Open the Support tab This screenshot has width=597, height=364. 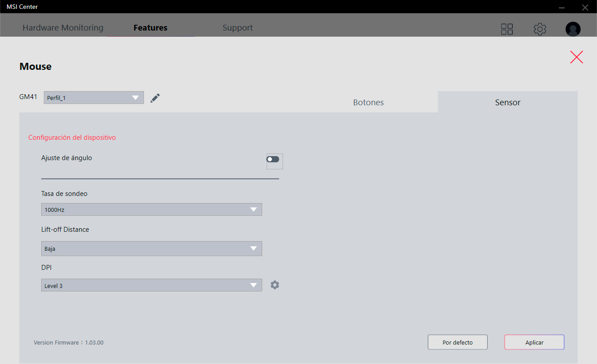(x=237, y=28)
